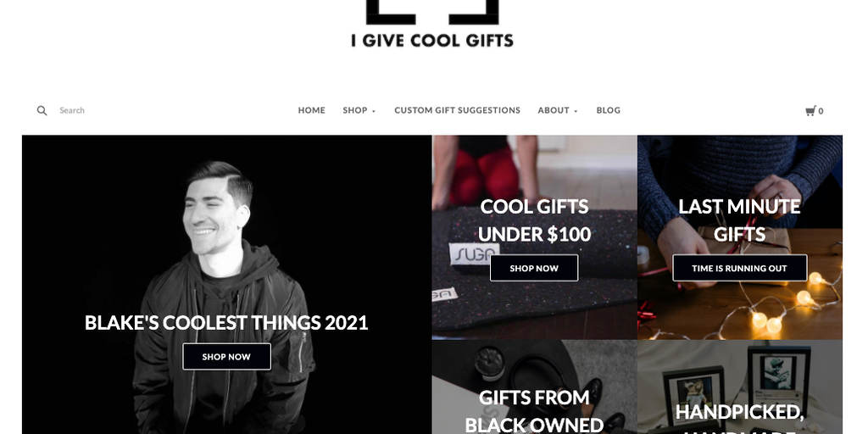Select the Cool Gifts Under $100 heading
The image size is (868, 434).
[534, 220]
